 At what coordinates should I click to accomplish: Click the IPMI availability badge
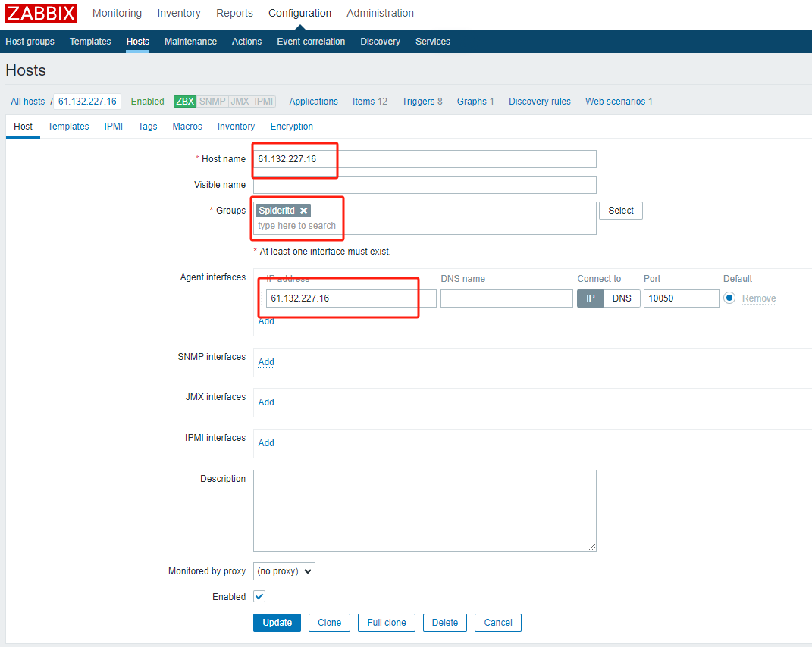(264, 102)
